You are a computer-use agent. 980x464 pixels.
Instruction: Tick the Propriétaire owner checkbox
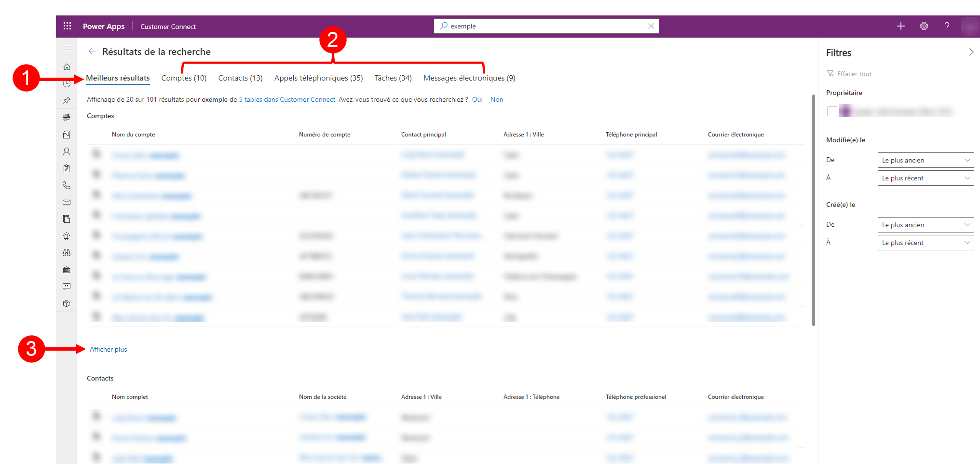tap(832, 111)
